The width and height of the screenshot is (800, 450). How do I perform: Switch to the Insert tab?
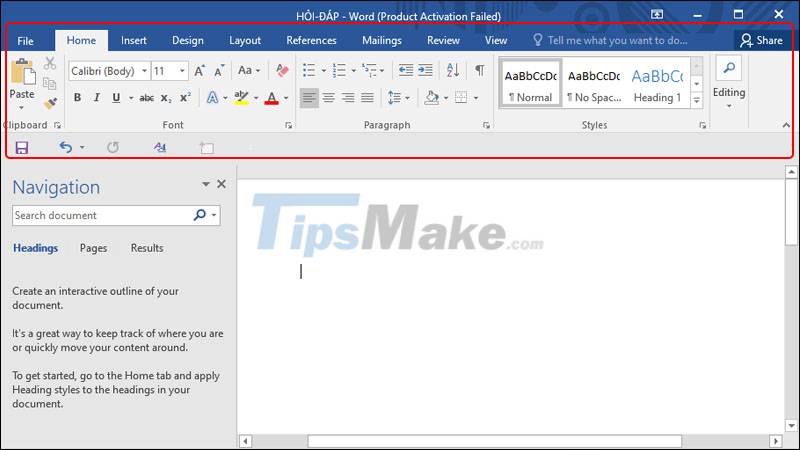tap(134, 40)
